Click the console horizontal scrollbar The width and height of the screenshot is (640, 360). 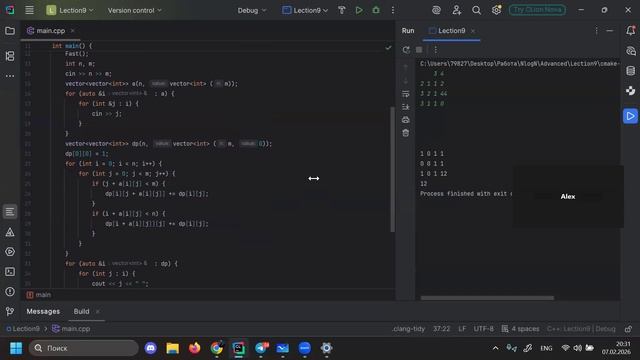click(x=487, y=298)
